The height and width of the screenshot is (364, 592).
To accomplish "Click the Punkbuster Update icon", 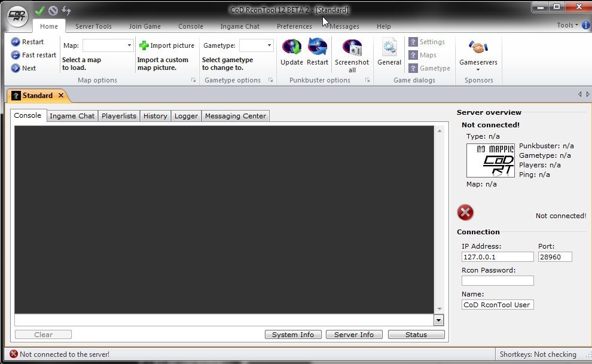I will (292, 47).
